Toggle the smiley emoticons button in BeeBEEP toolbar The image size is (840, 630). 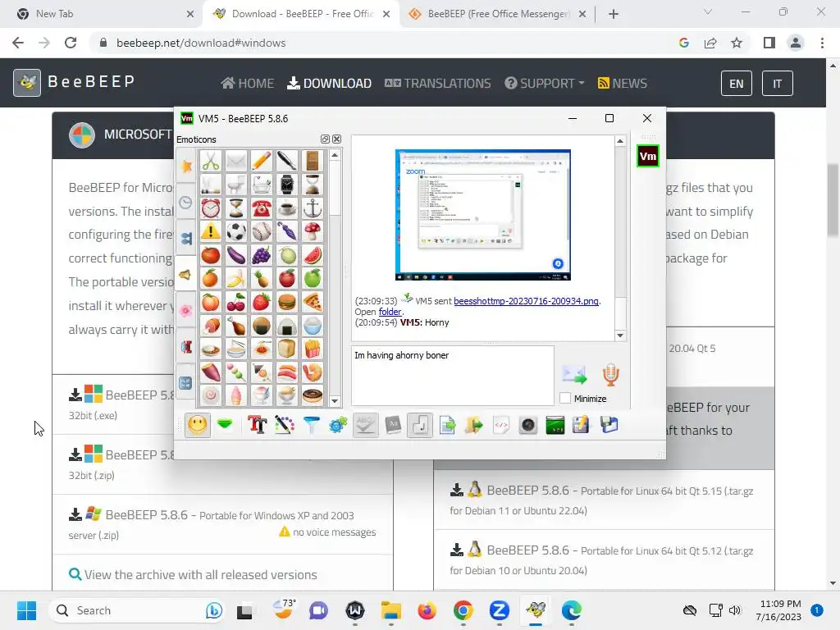pyautogui.click(x=198, y=426)
